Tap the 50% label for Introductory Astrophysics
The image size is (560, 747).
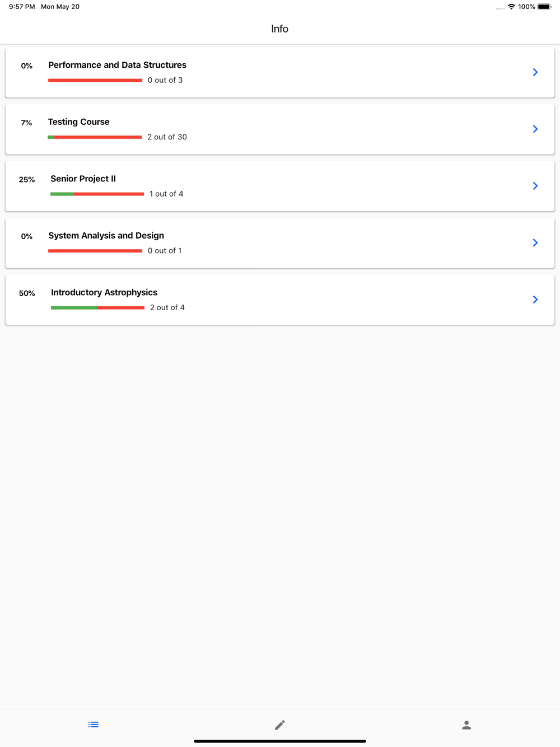27,293
